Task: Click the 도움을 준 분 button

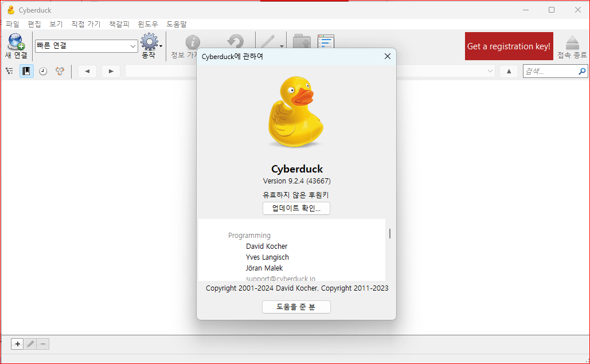Action: pos(296,307)
